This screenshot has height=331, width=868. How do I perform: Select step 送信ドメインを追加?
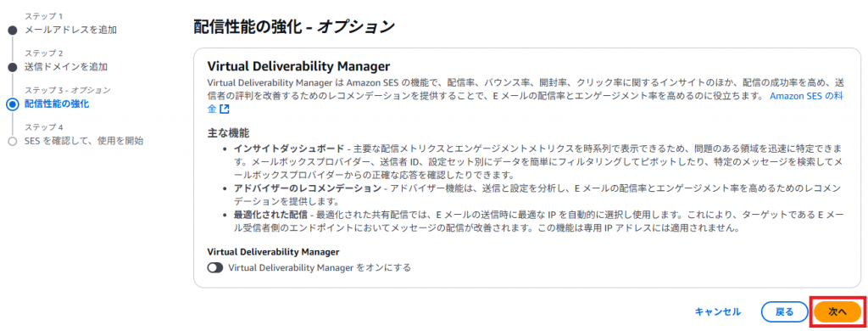click(66, 67)
